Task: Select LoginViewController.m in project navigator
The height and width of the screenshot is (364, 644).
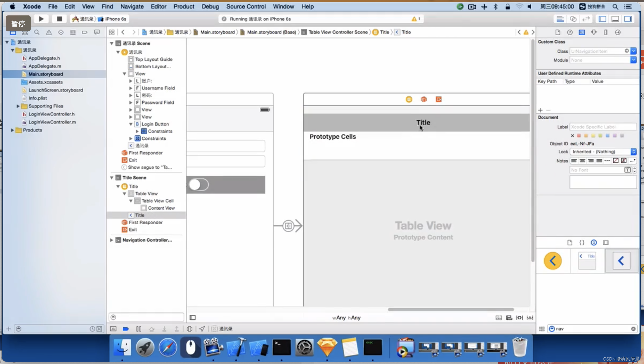Action: coord(52,122)
